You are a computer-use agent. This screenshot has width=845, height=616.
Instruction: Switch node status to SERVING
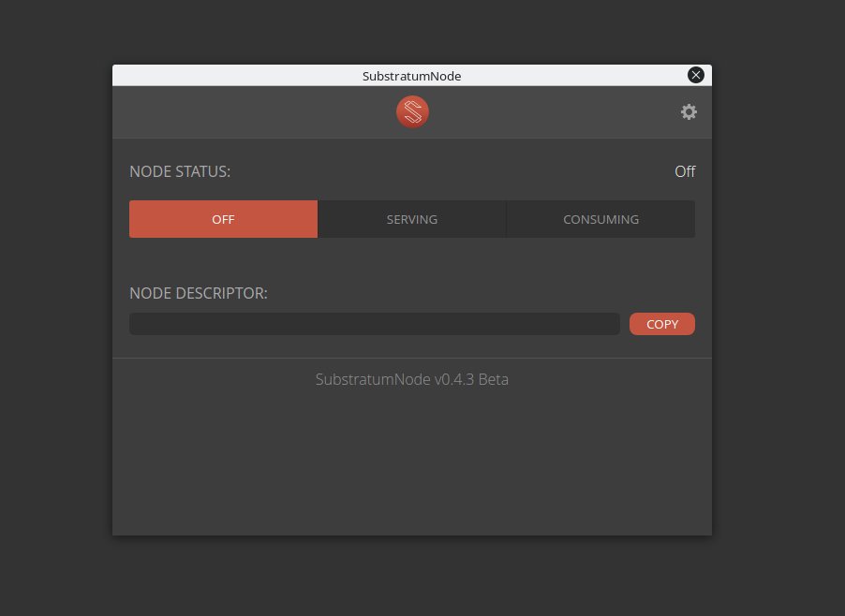(x=411, y=219)
